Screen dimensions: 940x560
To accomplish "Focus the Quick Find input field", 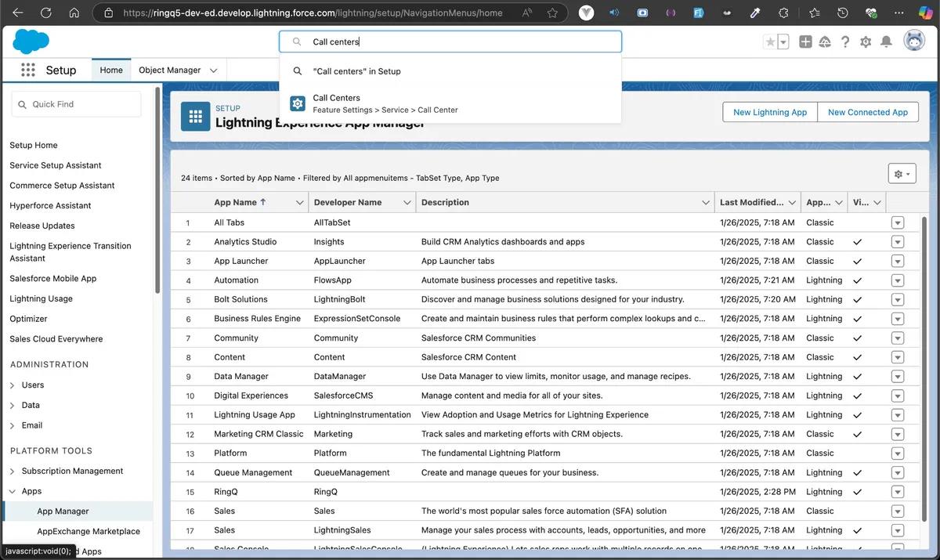I will [x=76, y=104].
